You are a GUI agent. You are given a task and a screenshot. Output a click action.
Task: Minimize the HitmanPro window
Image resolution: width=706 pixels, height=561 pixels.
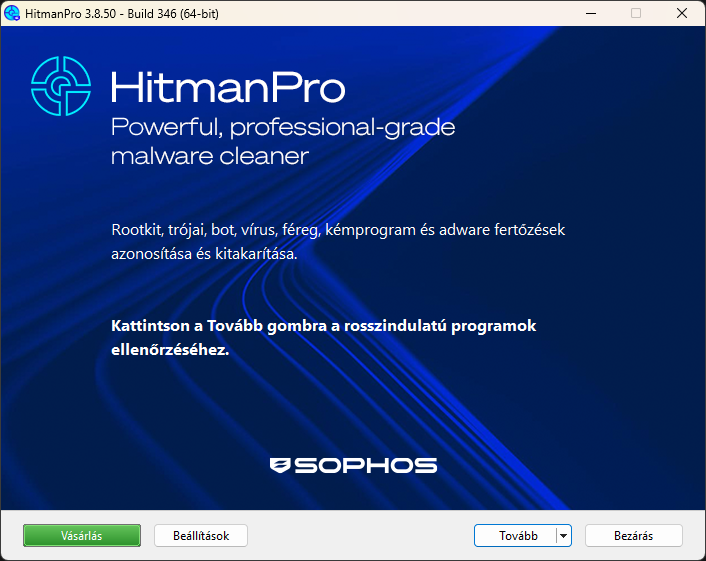(589, 13)
